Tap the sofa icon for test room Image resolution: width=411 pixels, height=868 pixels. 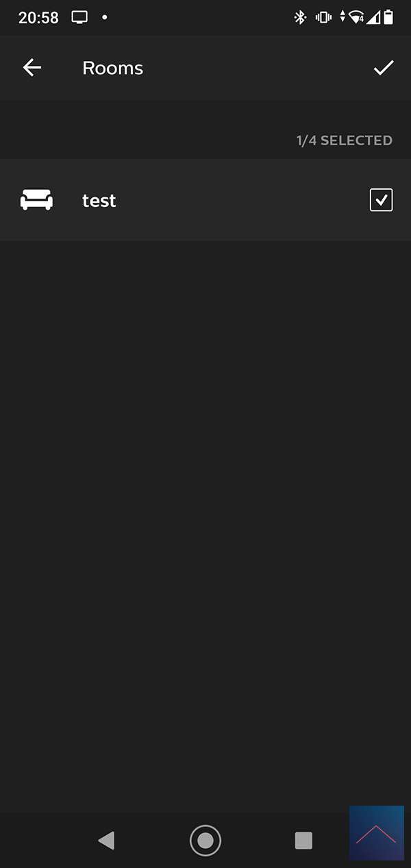click(x=36, y=200)
